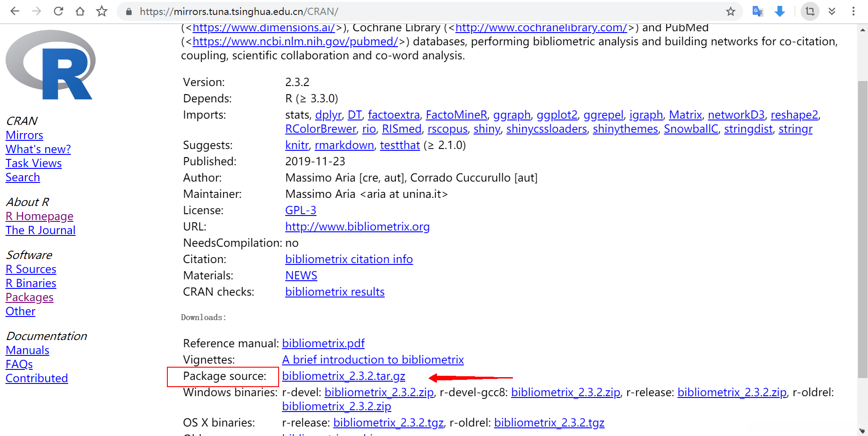
Task: Open the Task Views link
Action: [33, 163]
